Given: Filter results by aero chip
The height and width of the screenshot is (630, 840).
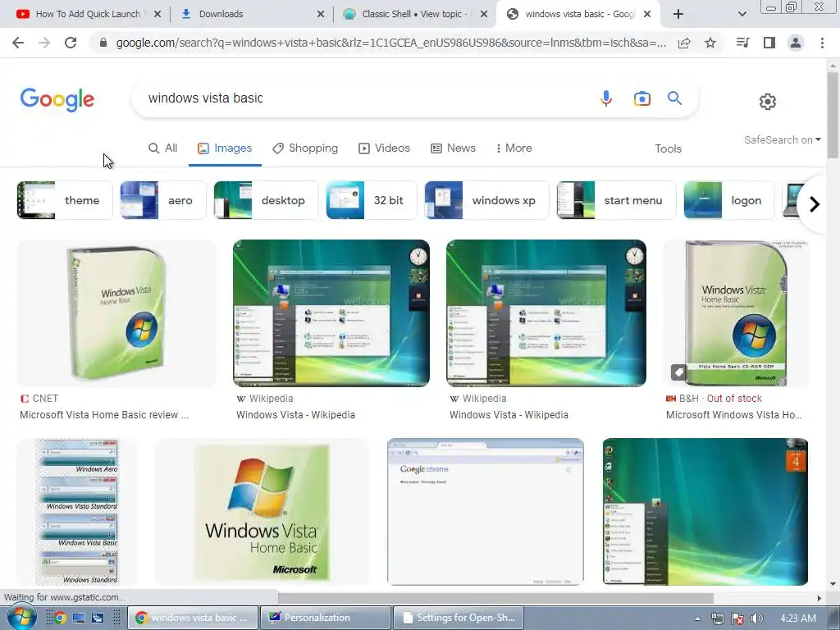Looking at the screenshot, I should tap(163, 200).
